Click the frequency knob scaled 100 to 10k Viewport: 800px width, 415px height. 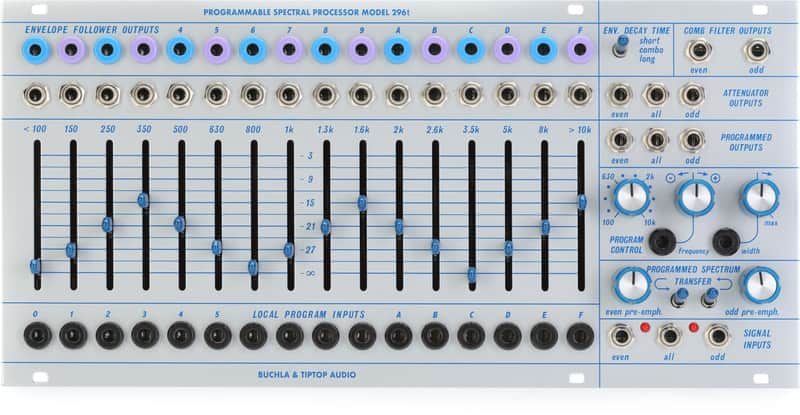coord(632,198)
